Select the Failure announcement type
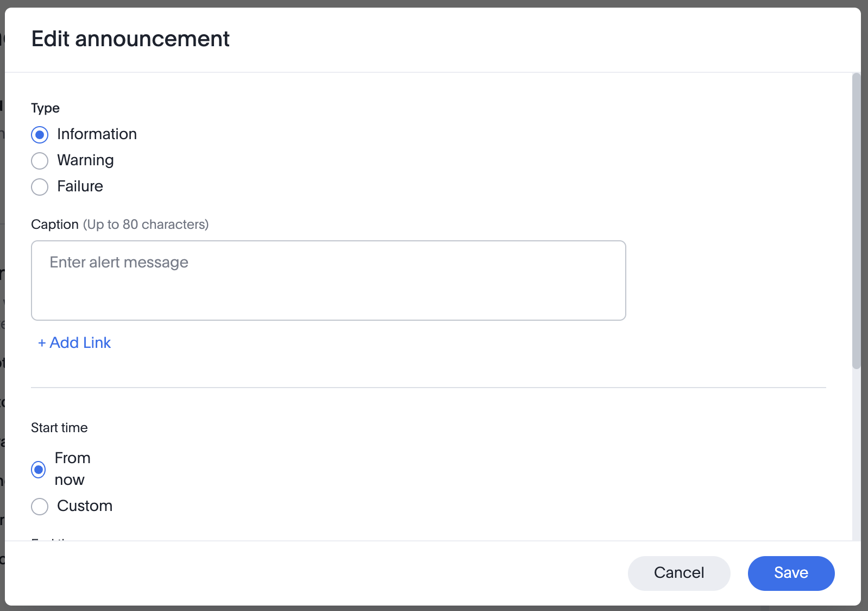Image resolution: width=868 pixels, height=611 pixels. [x=39, y=186]
